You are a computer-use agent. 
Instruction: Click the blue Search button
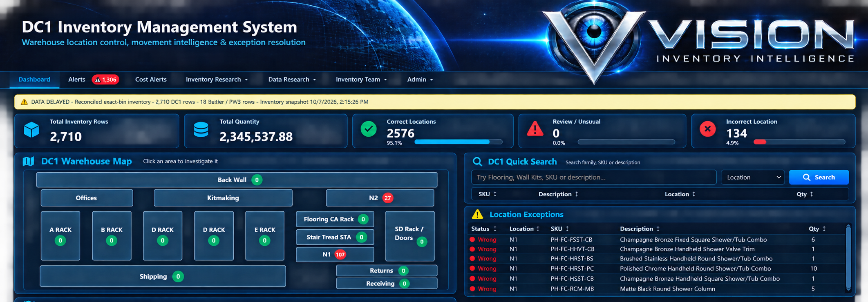[x=819, y=178]
